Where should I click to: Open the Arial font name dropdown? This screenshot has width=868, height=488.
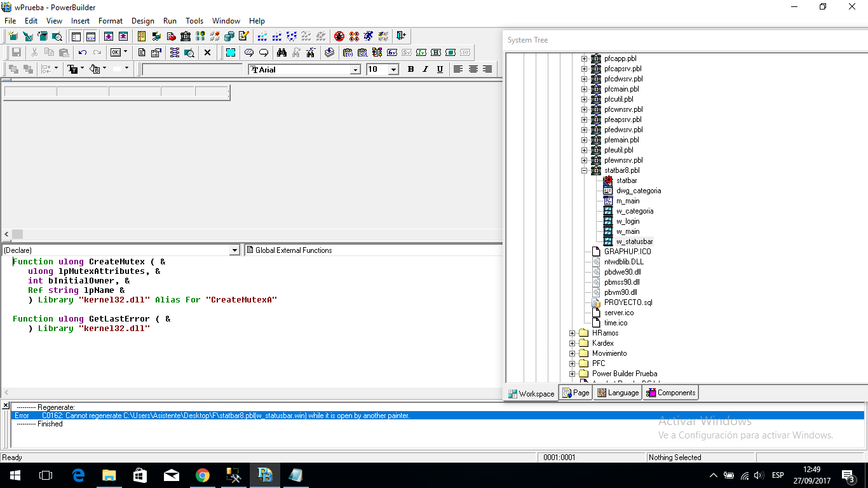click(x=355, y=70)
